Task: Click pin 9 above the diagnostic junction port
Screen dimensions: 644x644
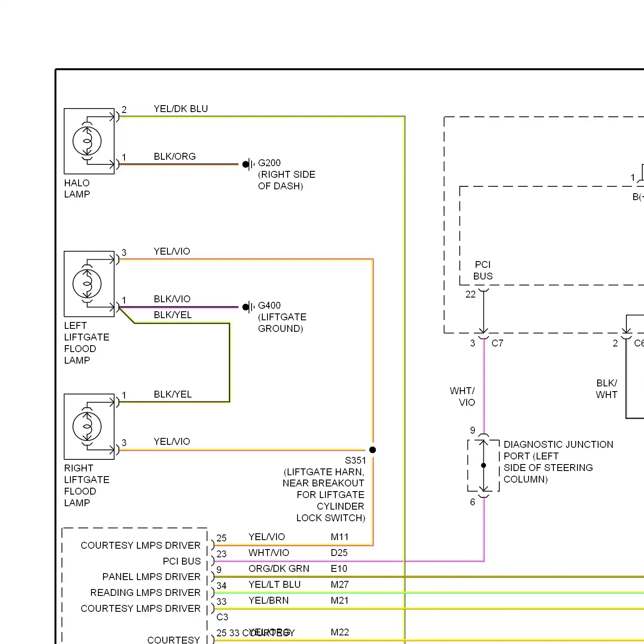Action: click(473, 431)
